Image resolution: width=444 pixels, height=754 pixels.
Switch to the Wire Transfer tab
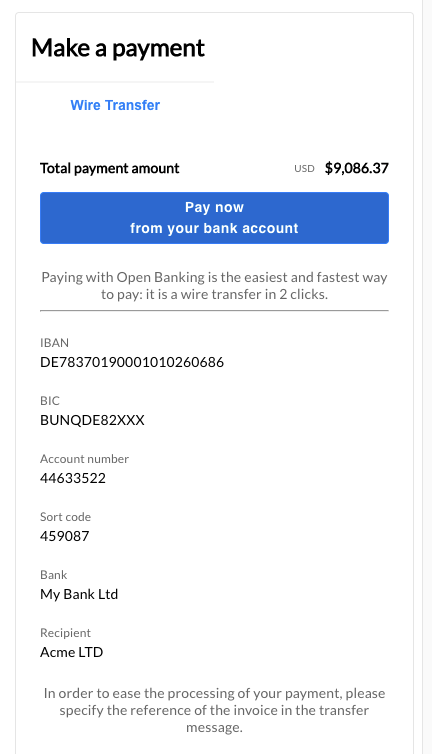pyautogui.click(x=115, y=105)
